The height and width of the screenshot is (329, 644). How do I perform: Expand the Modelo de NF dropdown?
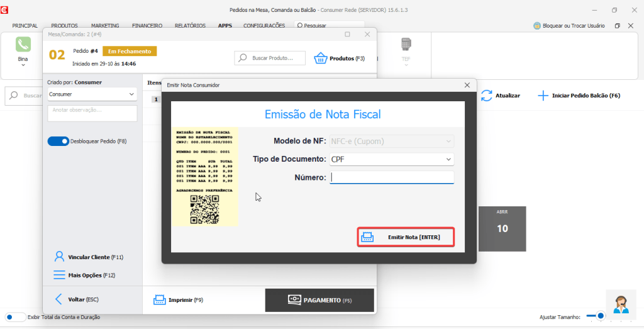click(391, 141)
